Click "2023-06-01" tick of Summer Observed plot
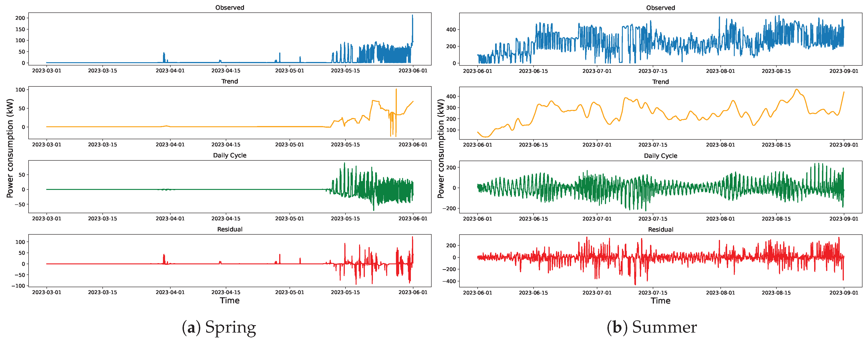The image size is (868, 342). [477, 71]
